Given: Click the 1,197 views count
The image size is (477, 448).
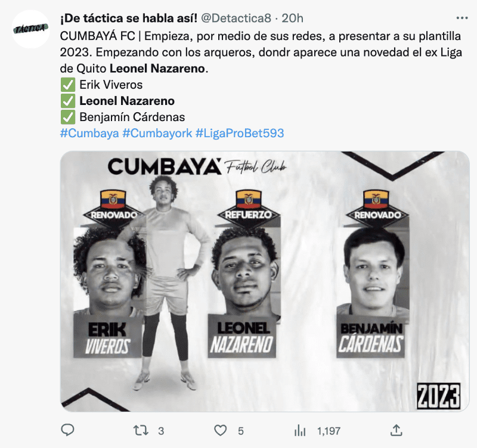Looking at the screenshot, I should click(x=329, y=431).
